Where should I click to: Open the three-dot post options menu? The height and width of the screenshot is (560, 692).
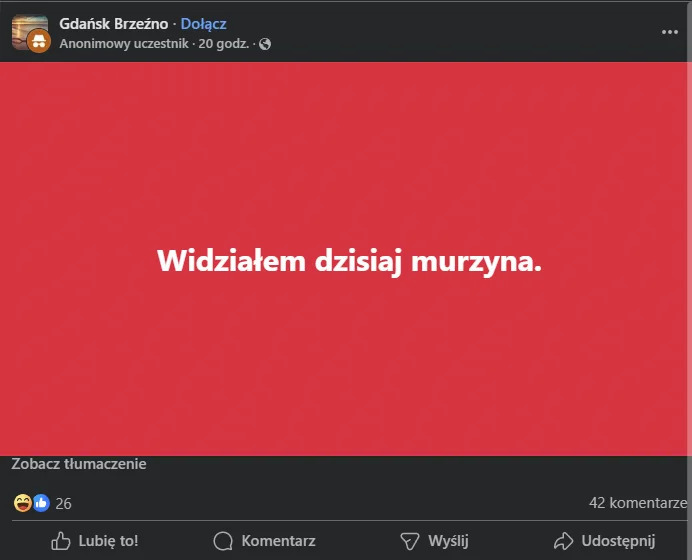(669, 32)
